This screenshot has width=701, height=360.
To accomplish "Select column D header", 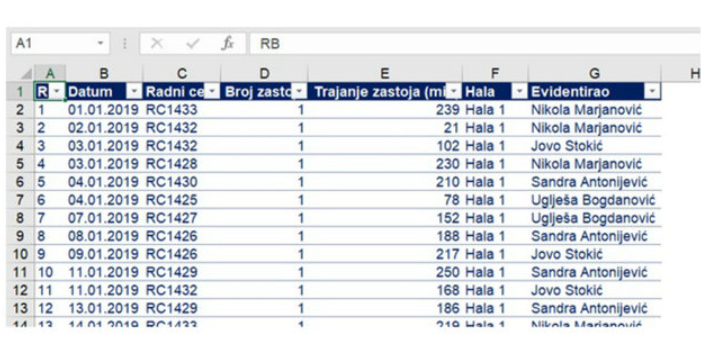I will [x=264, y=73].
